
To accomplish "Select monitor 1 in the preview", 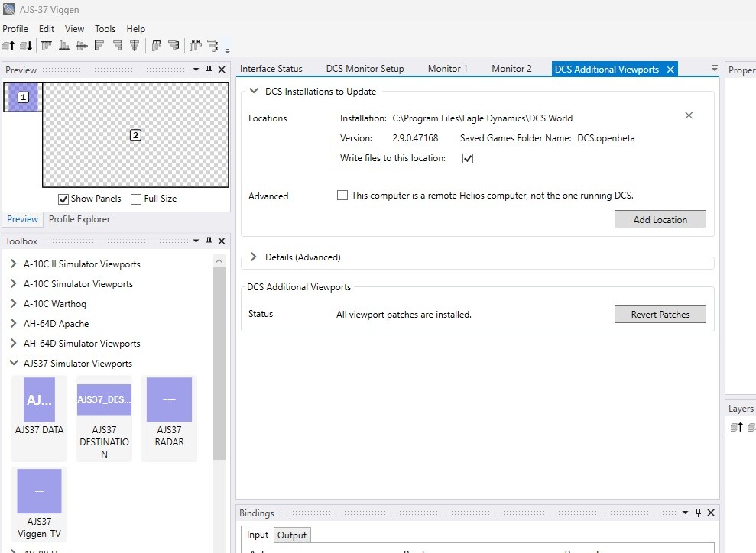I will [x=23, y=97].
